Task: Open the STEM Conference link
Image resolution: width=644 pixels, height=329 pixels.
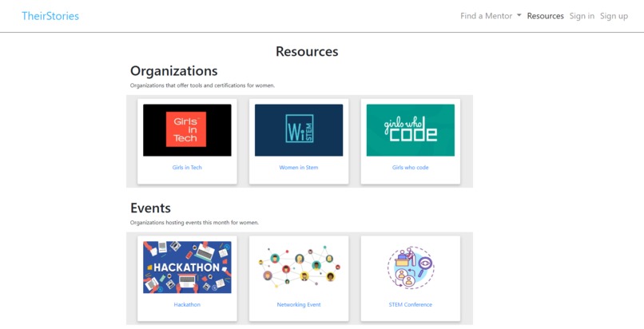Action: pos(411,304)
